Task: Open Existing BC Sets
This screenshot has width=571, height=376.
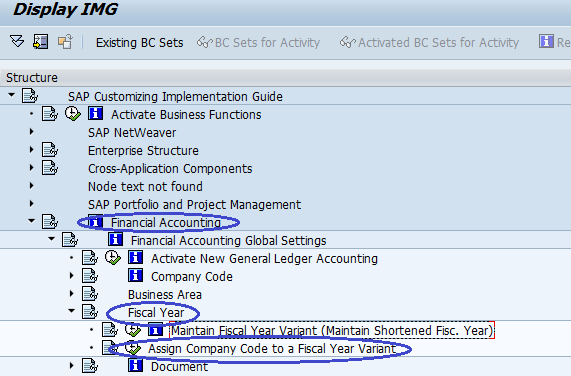Action: coord(139,43)
